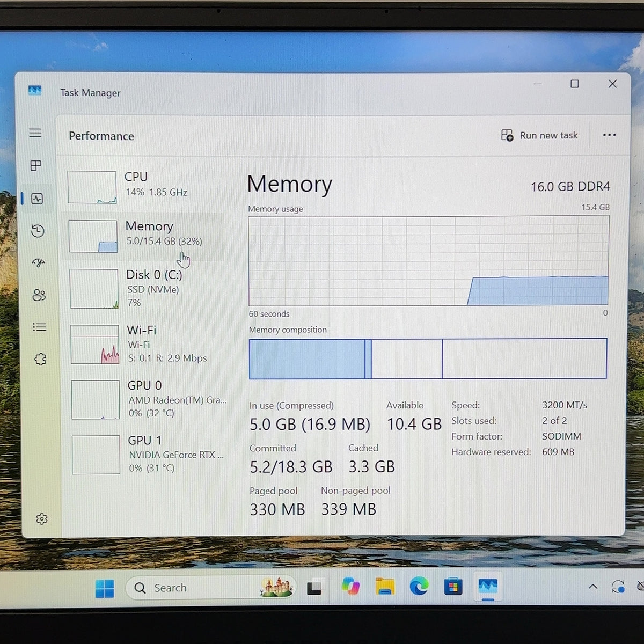Viewport: 644px width, 644px height.
Task: Open Details list sidebar icon
Action: (39, 327)
